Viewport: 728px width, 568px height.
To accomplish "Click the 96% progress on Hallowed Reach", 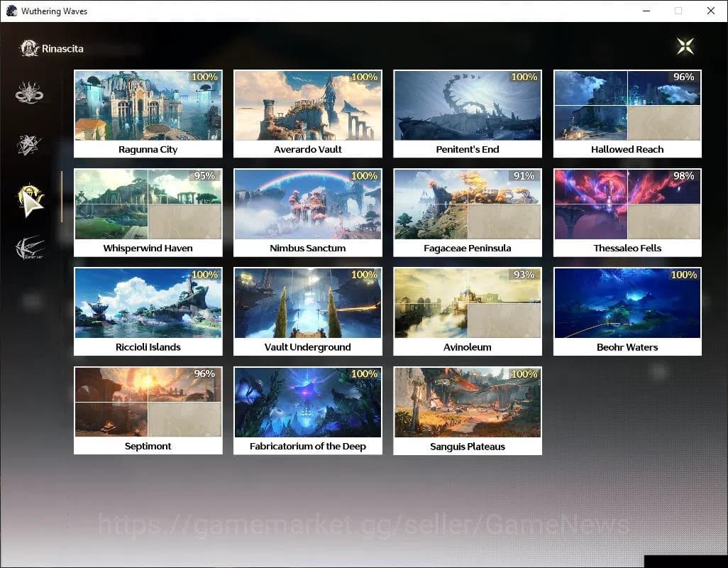I will tap(684, 77).
